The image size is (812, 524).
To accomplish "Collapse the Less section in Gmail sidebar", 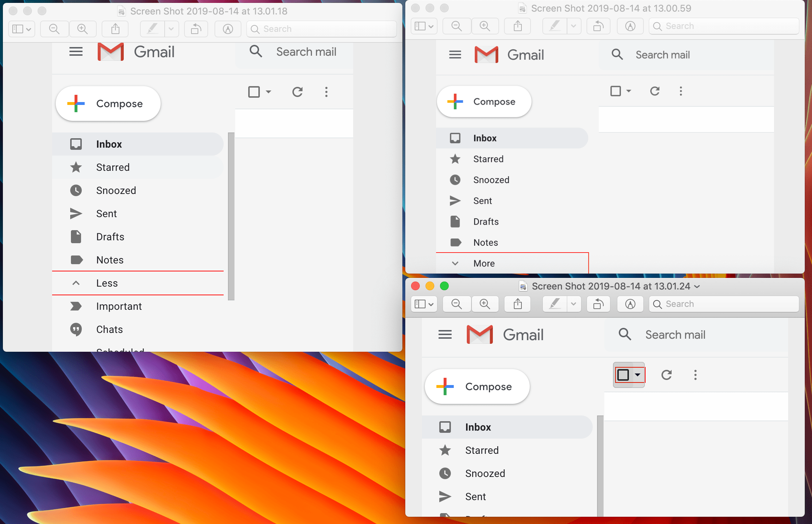I will tap(107, 283).
